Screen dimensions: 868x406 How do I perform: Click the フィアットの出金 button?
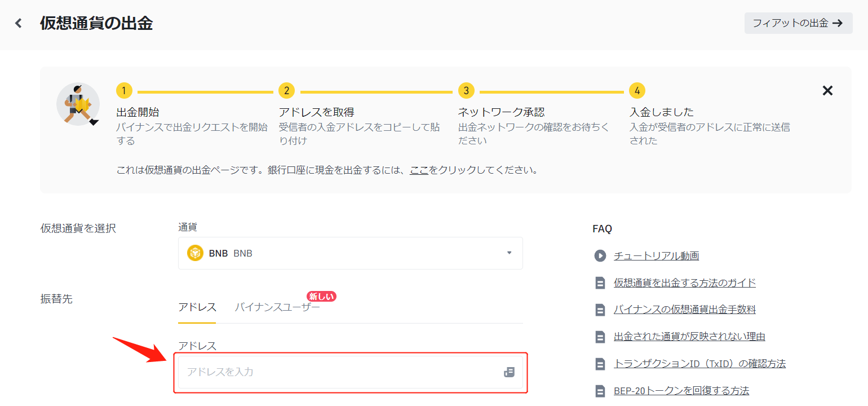pos(798,23)
